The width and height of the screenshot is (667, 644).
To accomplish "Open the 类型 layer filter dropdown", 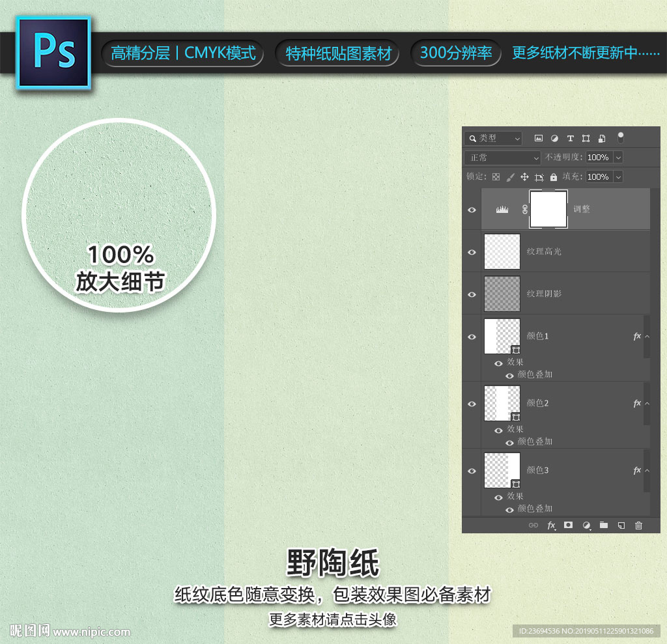I will coord(493,138).
